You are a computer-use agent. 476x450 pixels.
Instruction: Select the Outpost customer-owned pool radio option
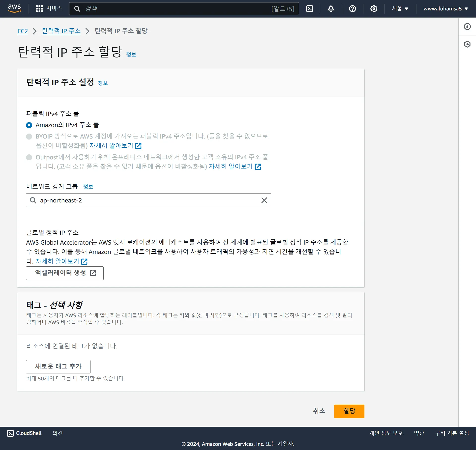(x=29, y=157)
